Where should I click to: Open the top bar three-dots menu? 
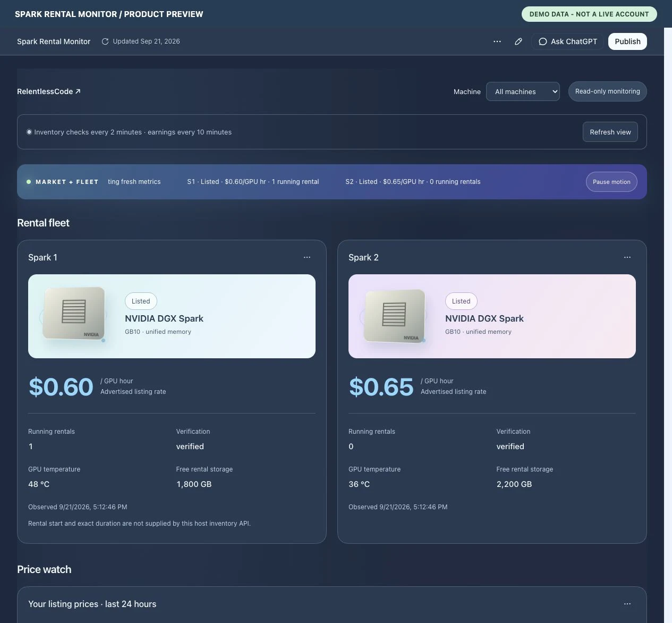(497, 41)
